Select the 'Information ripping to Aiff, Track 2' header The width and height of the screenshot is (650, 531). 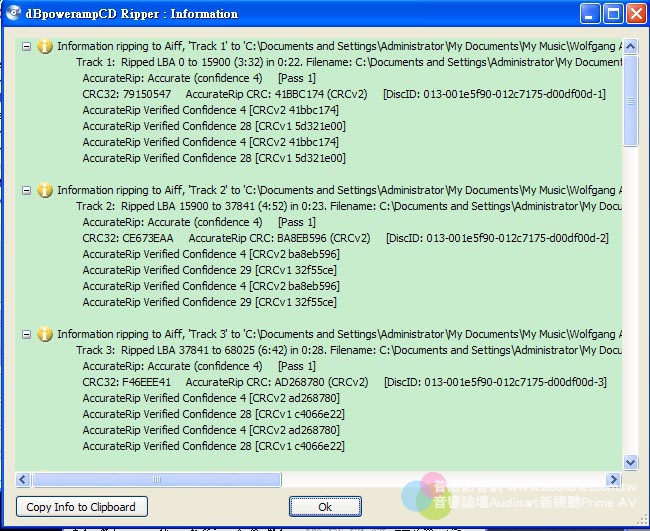[340, 190]
